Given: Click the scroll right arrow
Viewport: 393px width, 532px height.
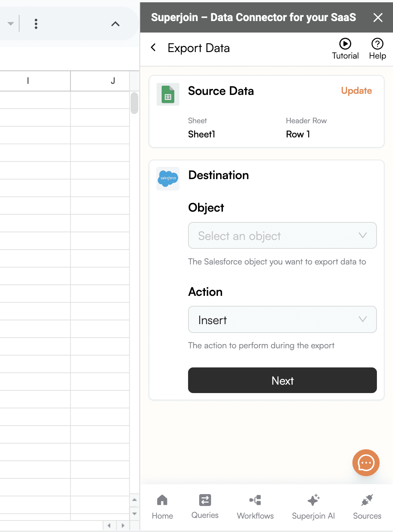Looking at the screenshot, I should click(x=123, y=525).
